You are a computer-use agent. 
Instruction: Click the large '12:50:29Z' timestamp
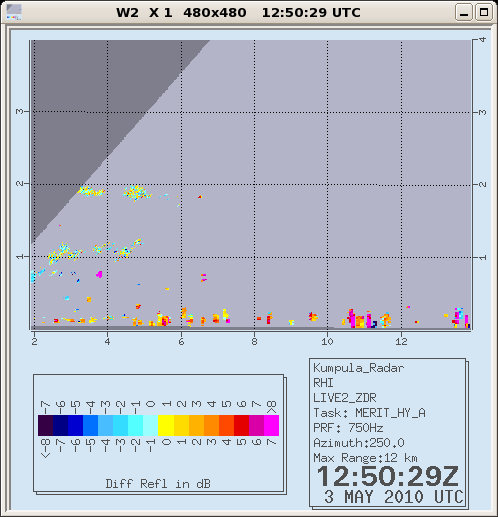(x=388, y=476)
